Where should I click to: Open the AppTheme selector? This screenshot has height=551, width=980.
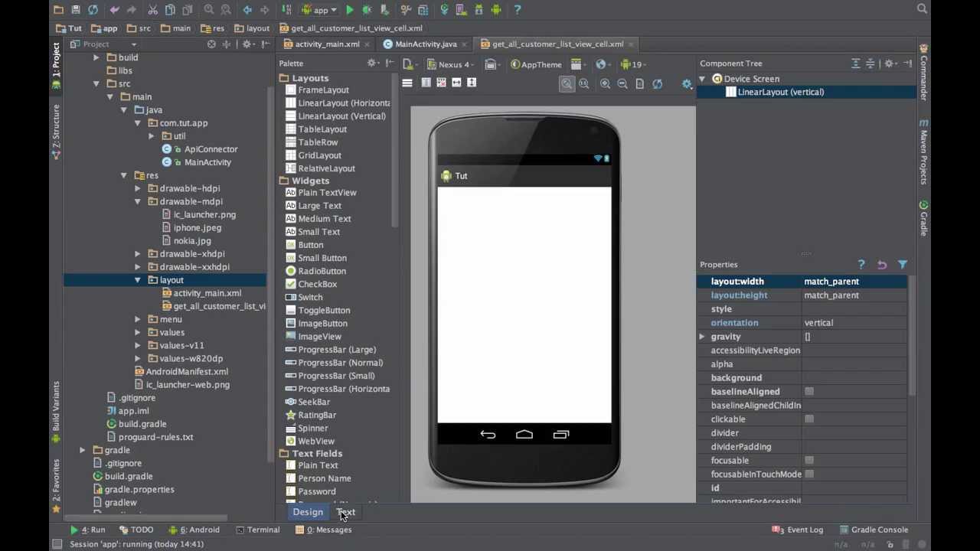(536, 64)
